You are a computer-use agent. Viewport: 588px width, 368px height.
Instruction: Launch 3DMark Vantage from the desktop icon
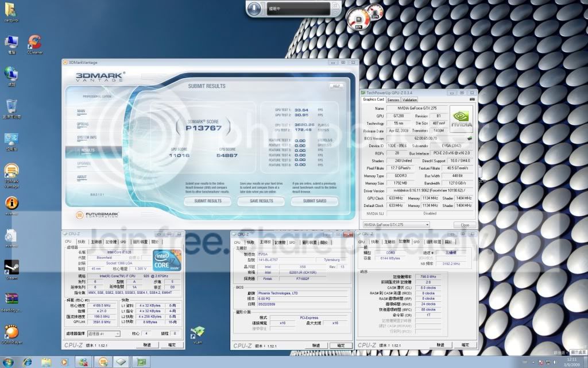click(11, 172)
